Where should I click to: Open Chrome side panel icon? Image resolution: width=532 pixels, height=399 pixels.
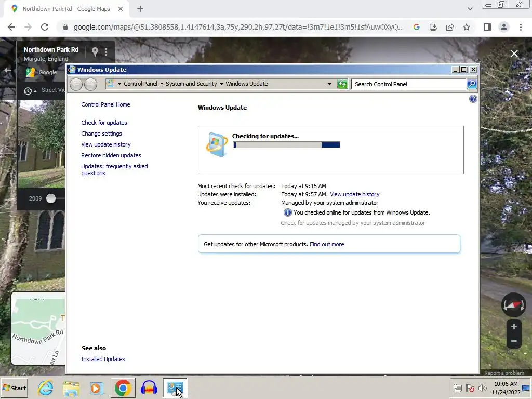[487, 27]
